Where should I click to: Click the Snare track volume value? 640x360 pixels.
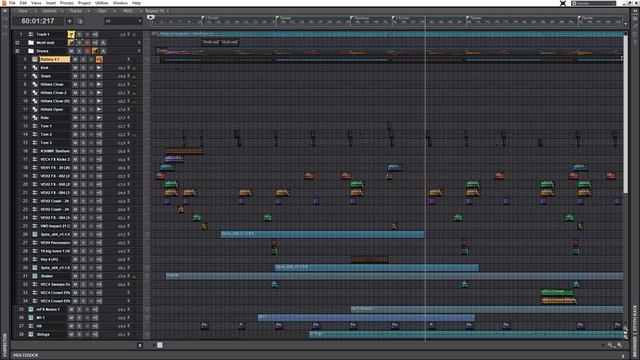tap(122, 76)
